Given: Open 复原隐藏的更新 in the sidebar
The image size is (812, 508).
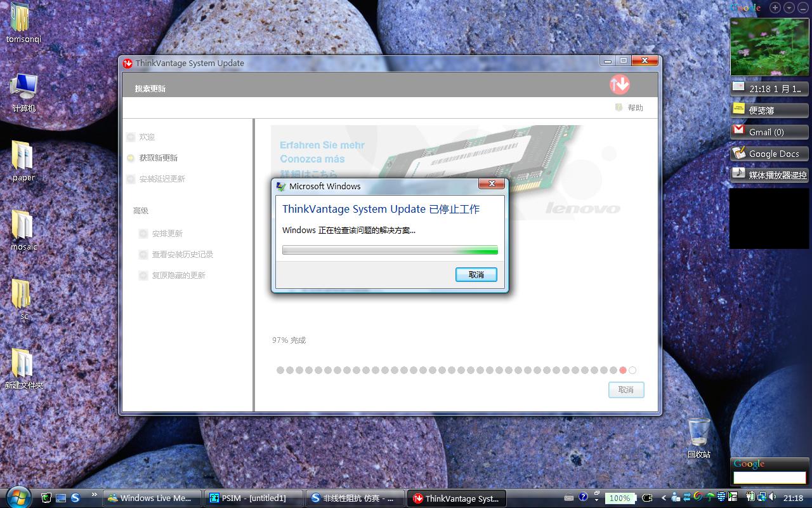Looking at the screenshot, I should (179, 275).
